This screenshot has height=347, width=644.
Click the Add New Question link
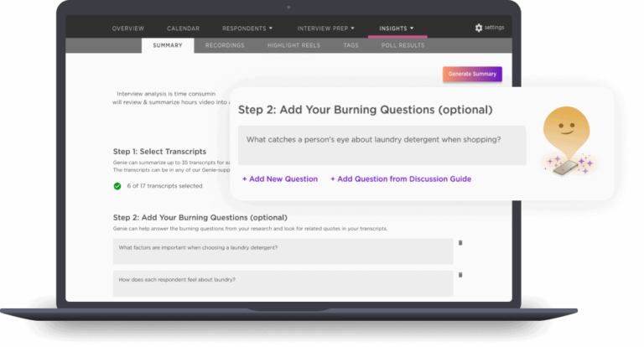(x=280, y=179)
